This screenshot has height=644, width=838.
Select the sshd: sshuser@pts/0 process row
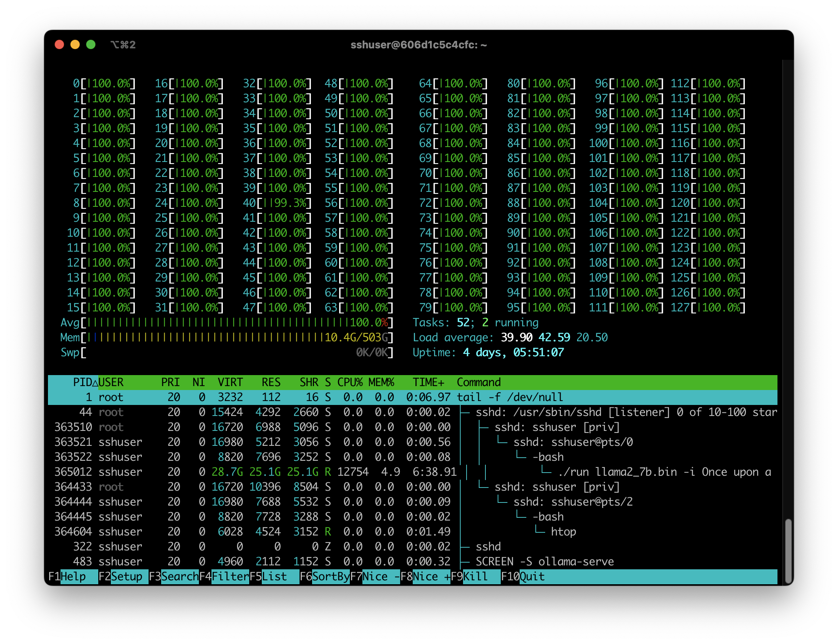tap(413, 442)
